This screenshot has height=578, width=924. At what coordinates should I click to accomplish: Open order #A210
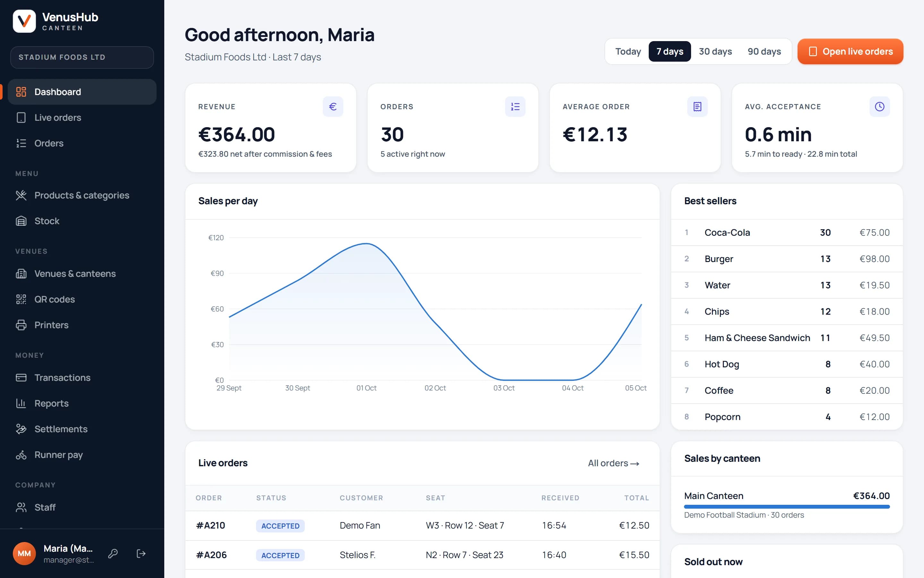coord(422,525)
